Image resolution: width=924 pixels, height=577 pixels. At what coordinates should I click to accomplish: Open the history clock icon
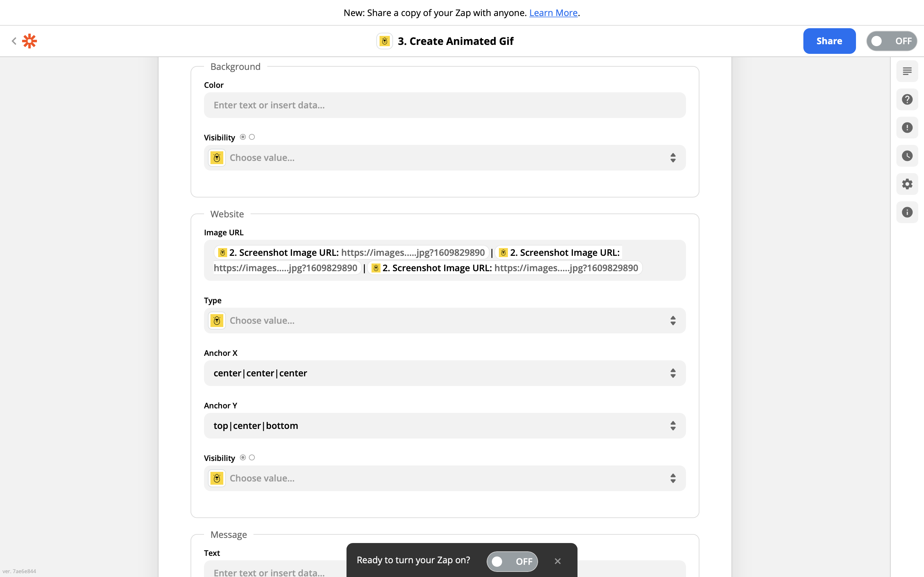coord(907,156)
